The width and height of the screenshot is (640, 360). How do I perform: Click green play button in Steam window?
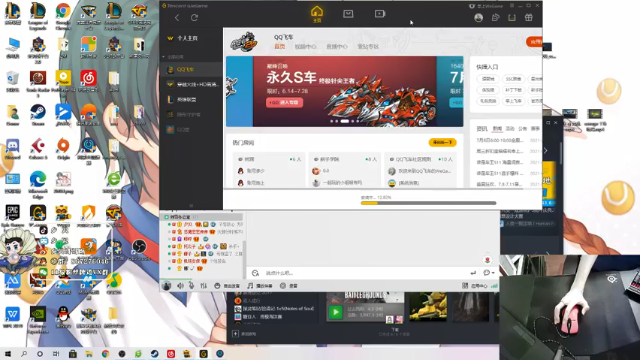[336, 313]
